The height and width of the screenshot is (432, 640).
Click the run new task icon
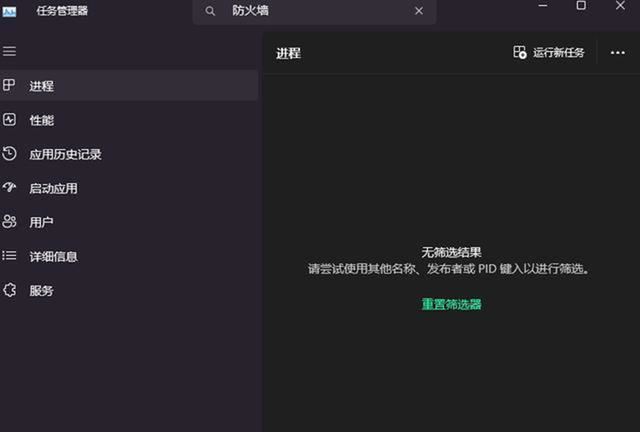pos(520,52)
